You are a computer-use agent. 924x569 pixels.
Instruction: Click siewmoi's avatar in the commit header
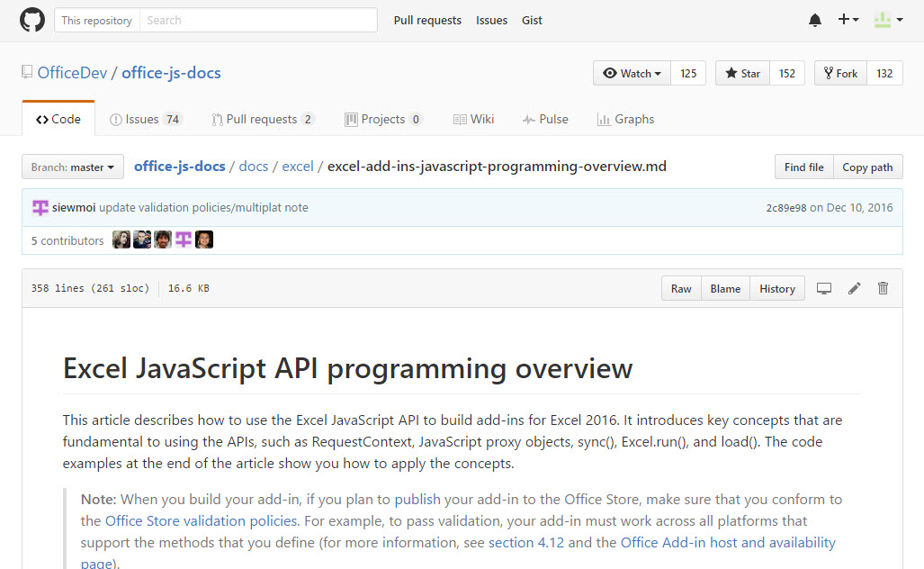click(40, 207)
